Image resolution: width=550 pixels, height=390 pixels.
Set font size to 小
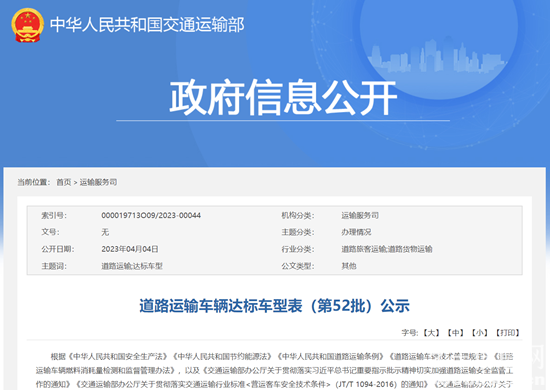tap(479, 332)
